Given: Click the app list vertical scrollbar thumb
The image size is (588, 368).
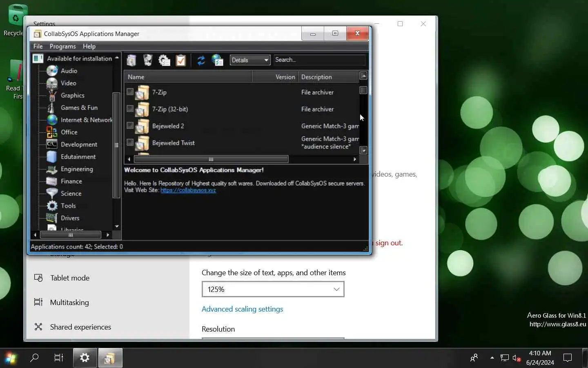Looking at the screenshot, I should tap(363, 90).
